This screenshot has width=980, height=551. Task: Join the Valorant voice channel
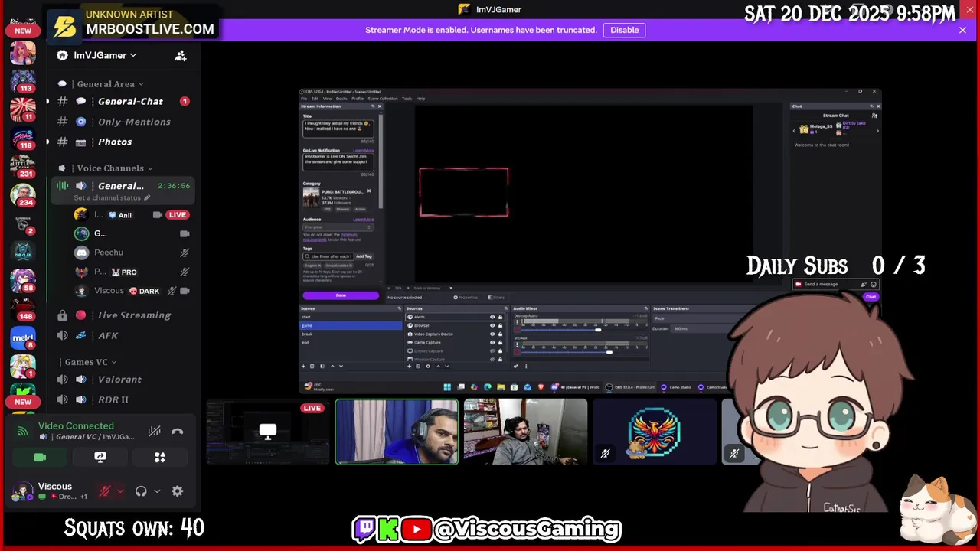(x=122, y=380)
